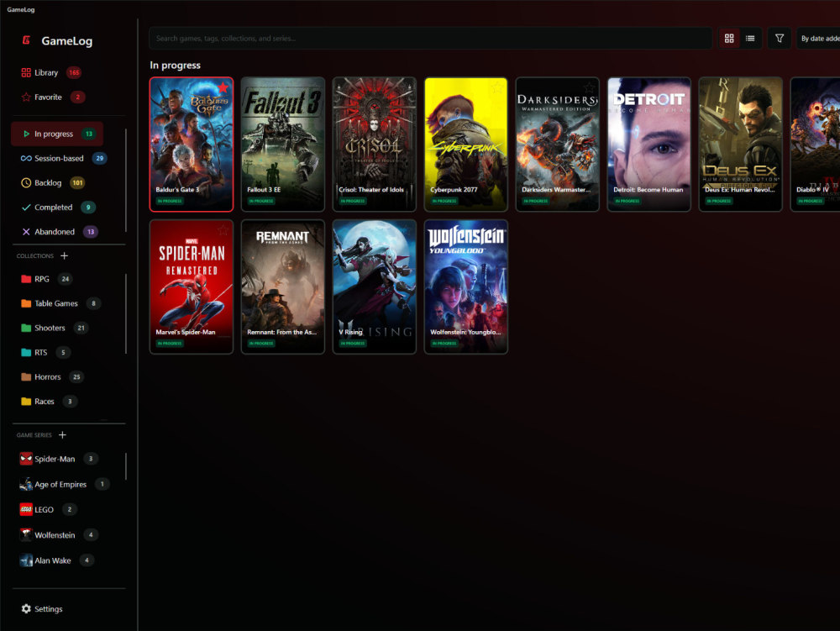
Task: Open the Backlog list
Action: click(x=52, y=182)
